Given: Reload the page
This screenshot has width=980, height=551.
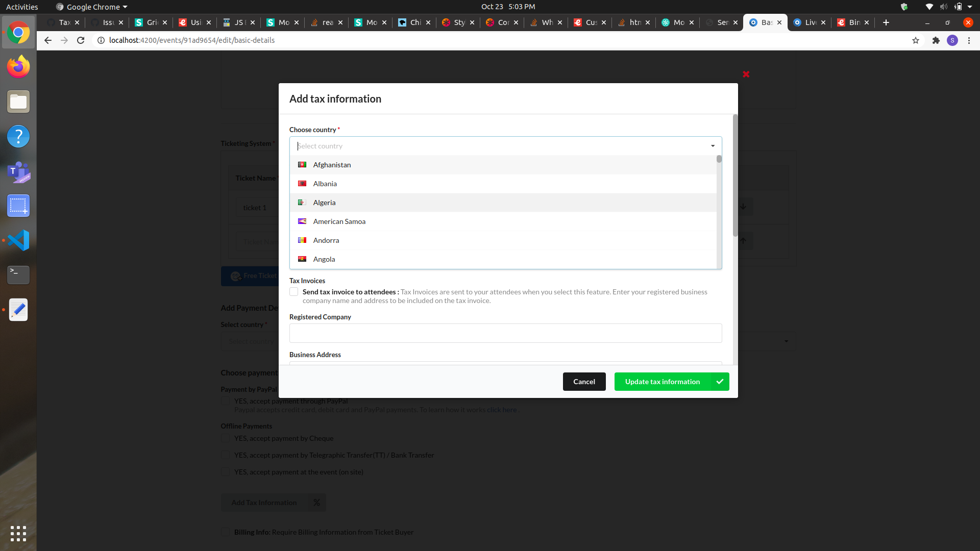Looking at the screenshot, I should (x=81, y=40).
